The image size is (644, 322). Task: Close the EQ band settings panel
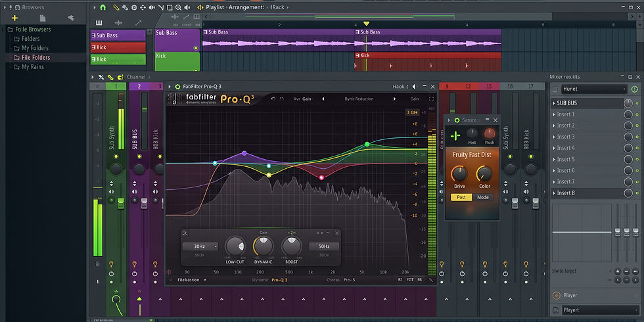tap(336, 233)
